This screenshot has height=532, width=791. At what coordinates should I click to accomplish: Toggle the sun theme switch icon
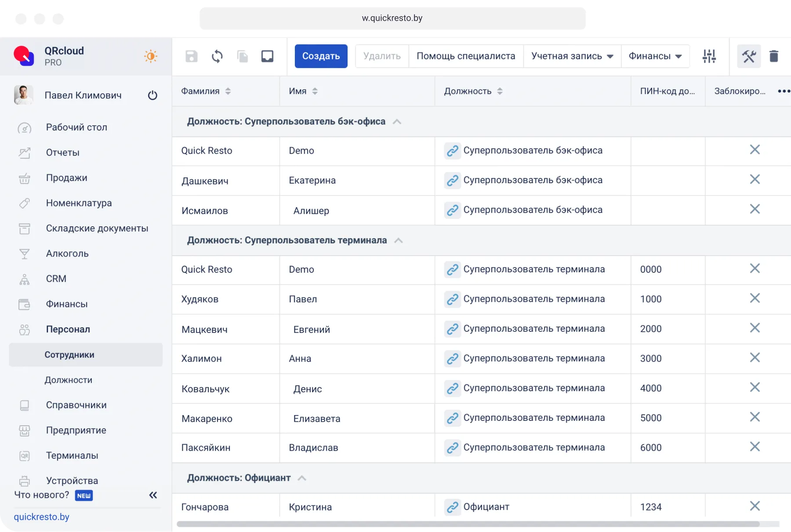tap(150, 56)
